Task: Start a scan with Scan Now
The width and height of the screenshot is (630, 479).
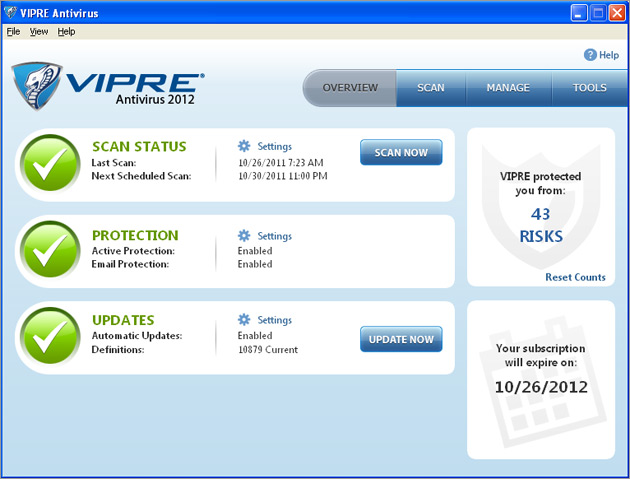Action: tap(401, 152)
